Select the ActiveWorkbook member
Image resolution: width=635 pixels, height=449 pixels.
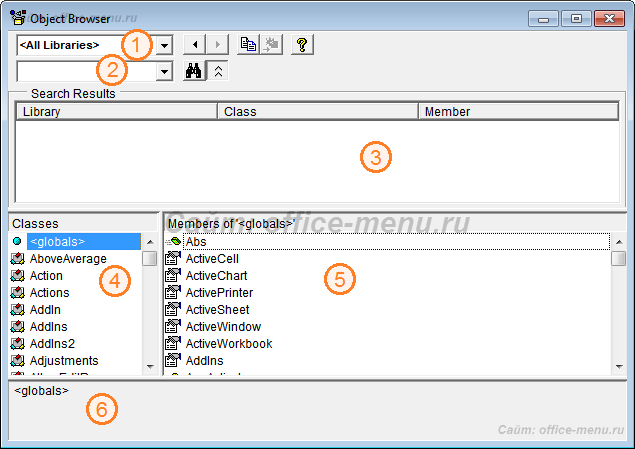point(229,343)
